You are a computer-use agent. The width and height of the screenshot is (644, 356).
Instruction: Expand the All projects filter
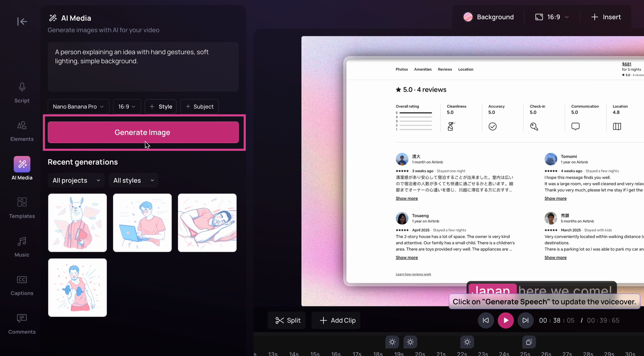[76, 180]
